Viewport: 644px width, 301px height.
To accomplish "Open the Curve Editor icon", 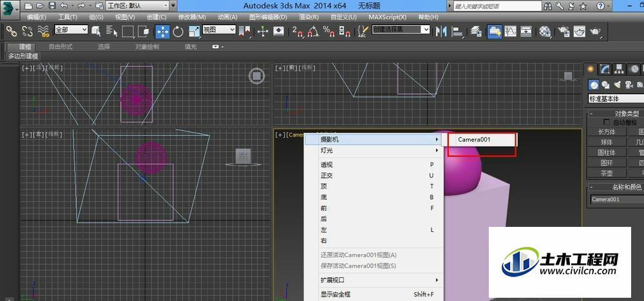I will click(511, 31).
